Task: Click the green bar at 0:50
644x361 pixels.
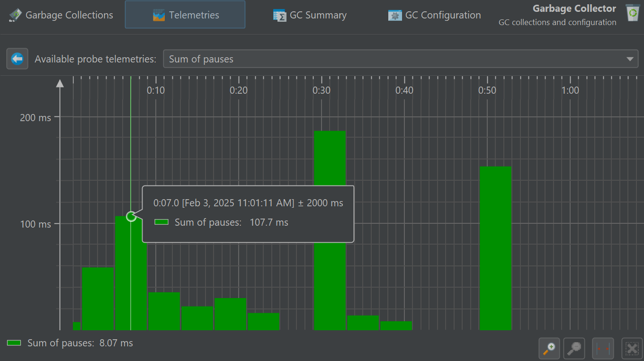Action: coord(496,248)
